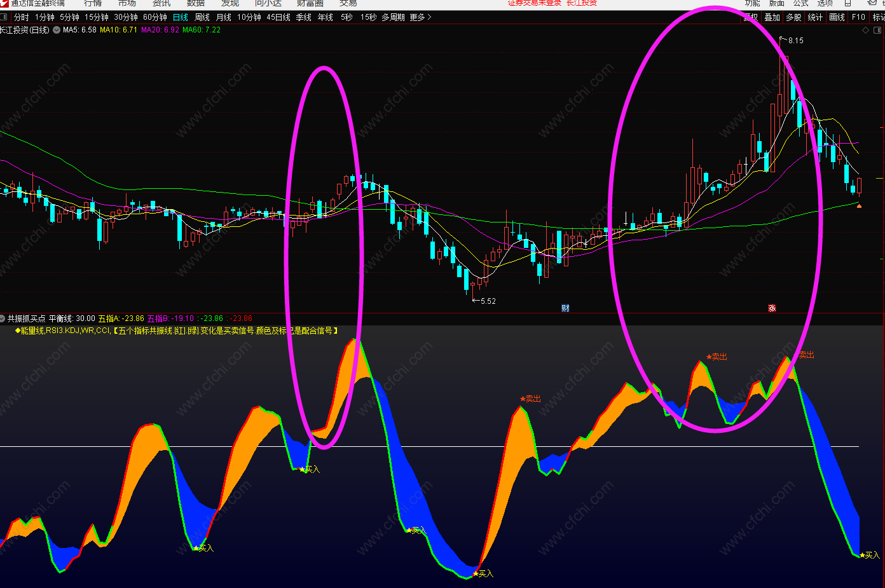Image resolution: width=885 pixels, height=588 pixels.
Task: Click the MA5: 6.58 moving average label
Action: pos(79,30)
